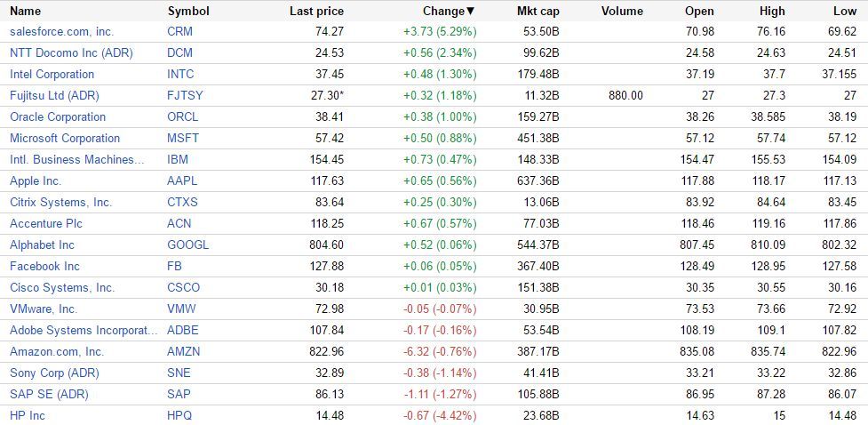
Task: Click the Mkt cap column header
Action: (x=538, y=12)
